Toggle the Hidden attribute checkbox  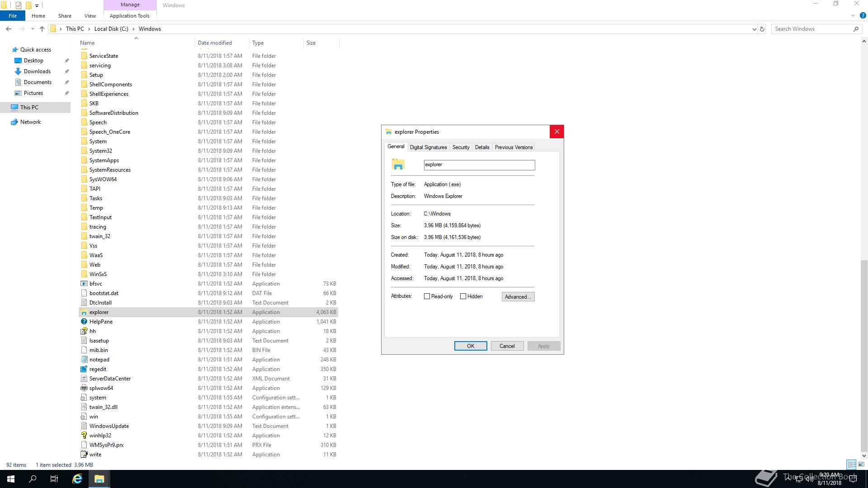pos(463,296)
